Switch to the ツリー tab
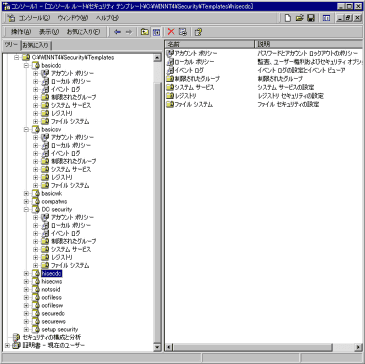 pos(11,44)
